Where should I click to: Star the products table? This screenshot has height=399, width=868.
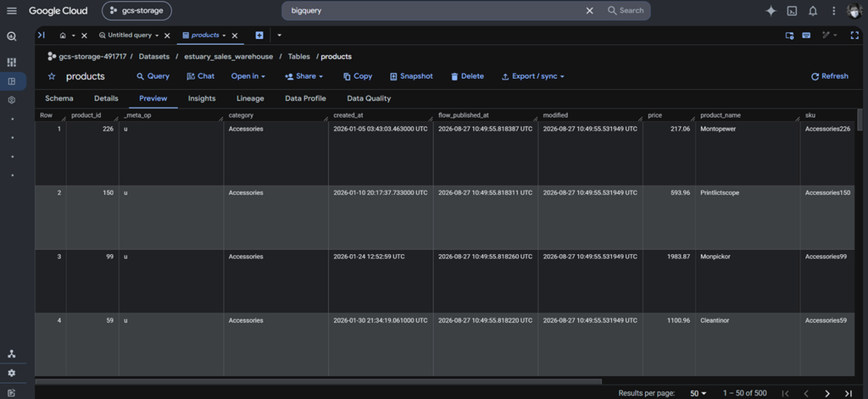coord(52,76)
